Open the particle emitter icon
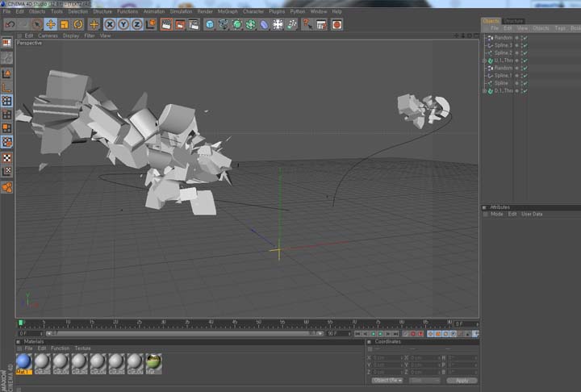Image resolution: width=581 pixels, height=392 pixels. coord(291,24)
